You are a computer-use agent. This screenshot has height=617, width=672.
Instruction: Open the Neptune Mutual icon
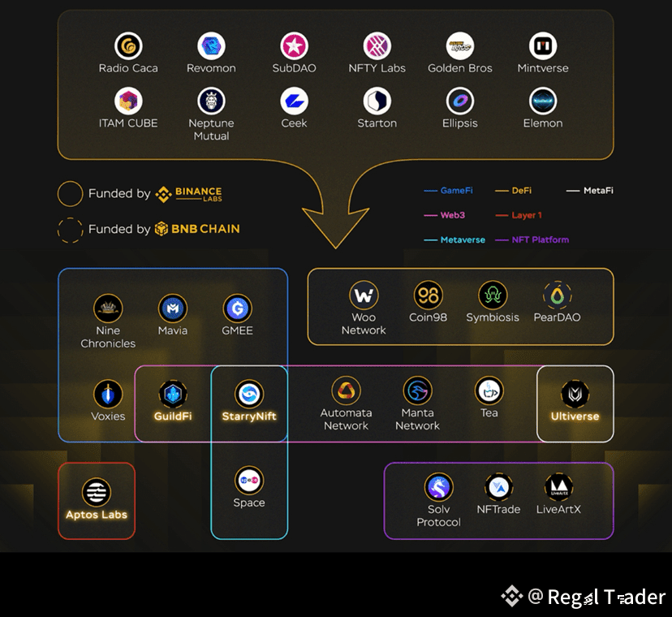pos(211,101)
